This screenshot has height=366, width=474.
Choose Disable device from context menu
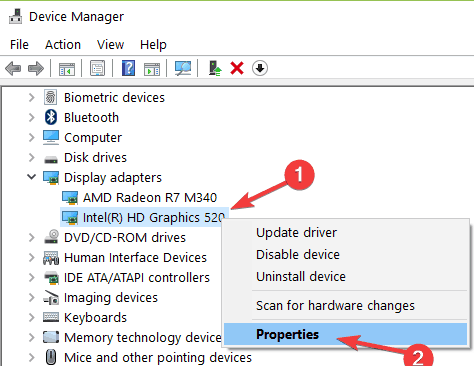(x=345, y=255)
